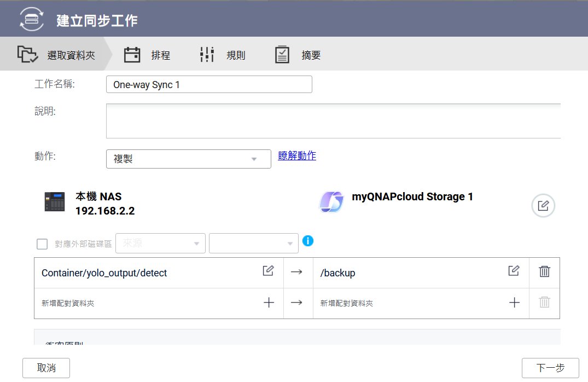Click the arrow in the new pair row
The height and width of the screenshot is (382, 588).
(x=296, y=303)
